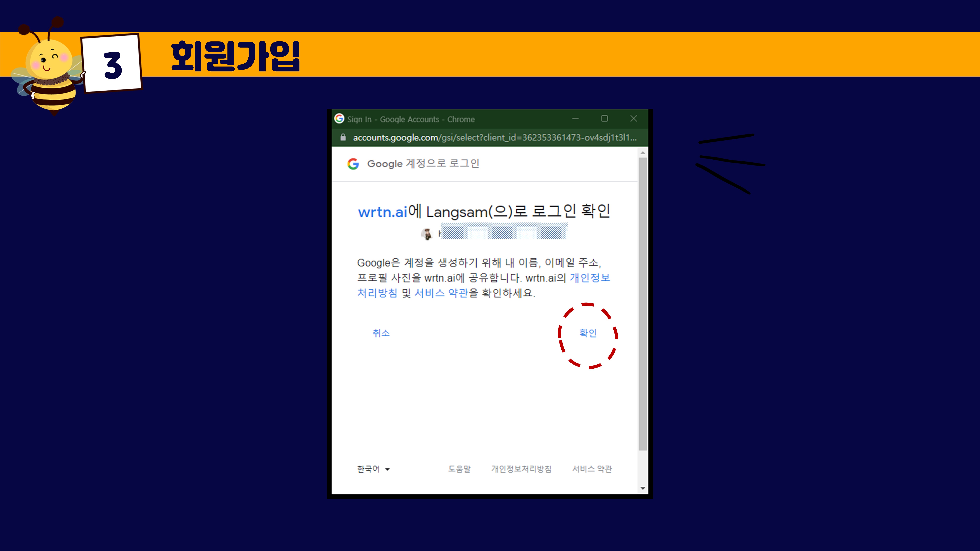
Task: Click the scrollbar up arrow
Action: pyautogui.click(x=643, y=153)
